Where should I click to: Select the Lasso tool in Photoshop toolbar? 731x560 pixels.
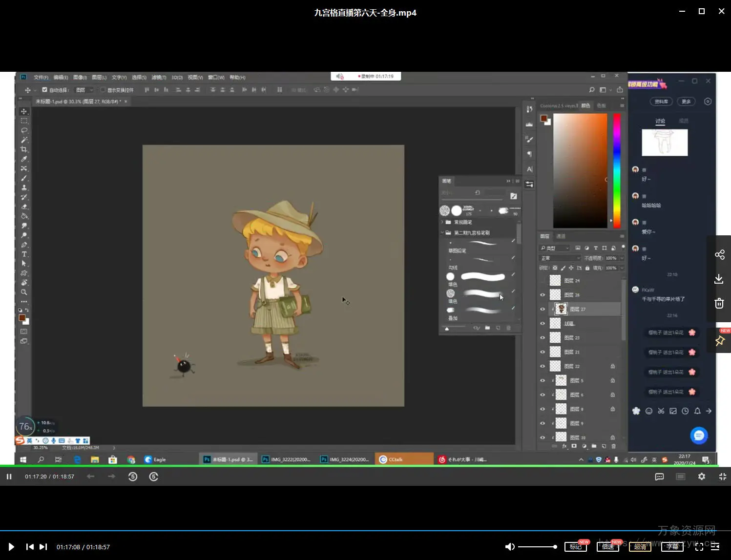coord(24,130)
